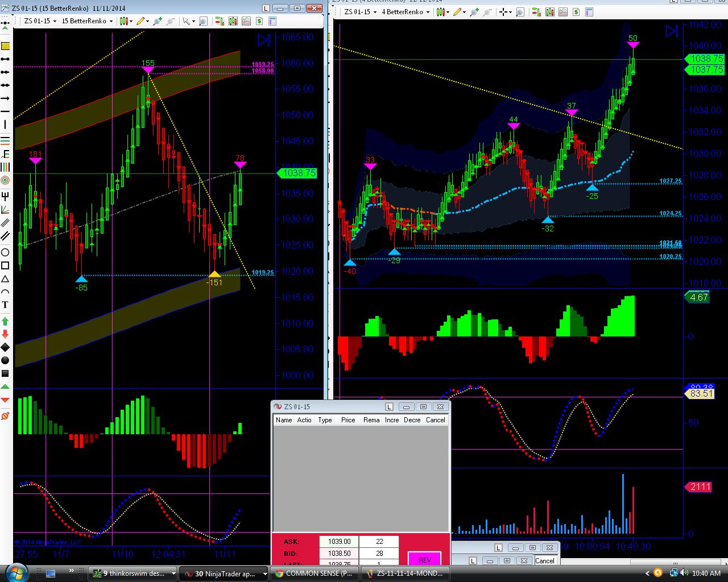Viewport: 728px width, 582px height.
Task: Open data series icon in left chart toolbar
Action: [x=233, y=21]
